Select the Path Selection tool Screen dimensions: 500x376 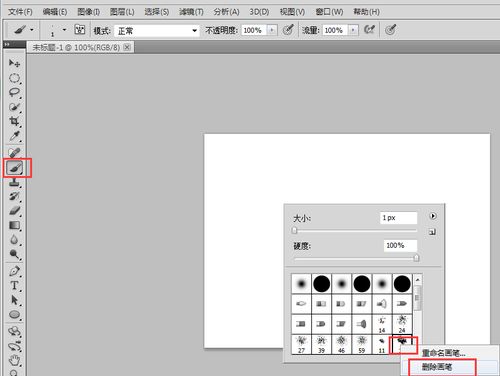click(x=14, y=300)
